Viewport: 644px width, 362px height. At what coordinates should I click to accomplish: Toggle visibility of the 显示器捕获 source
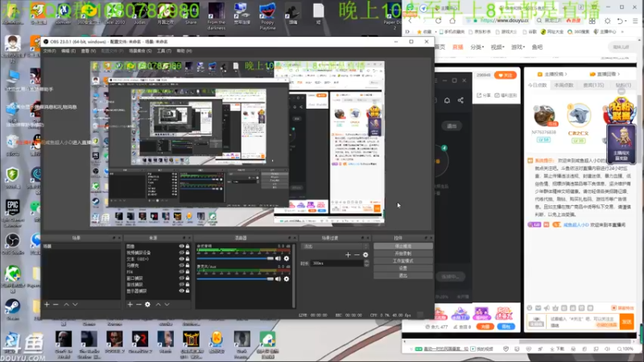181,291
